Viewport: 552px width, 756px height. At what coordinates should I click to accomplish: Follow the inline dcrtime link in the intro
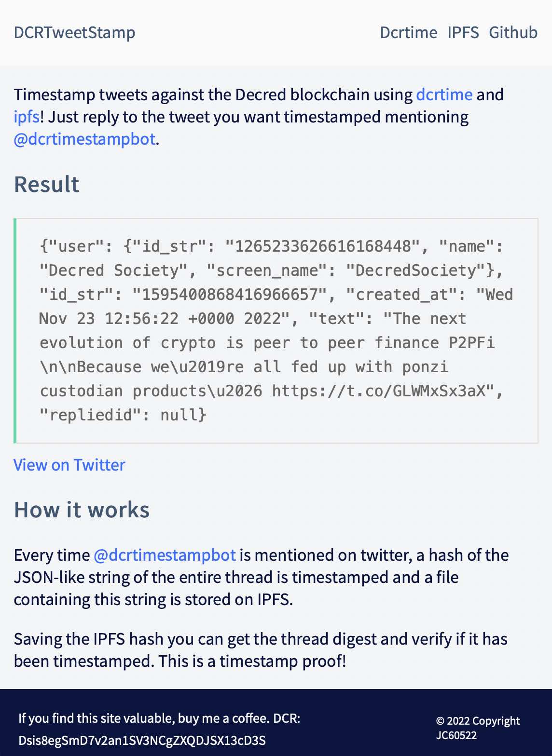tap(444, 94)
